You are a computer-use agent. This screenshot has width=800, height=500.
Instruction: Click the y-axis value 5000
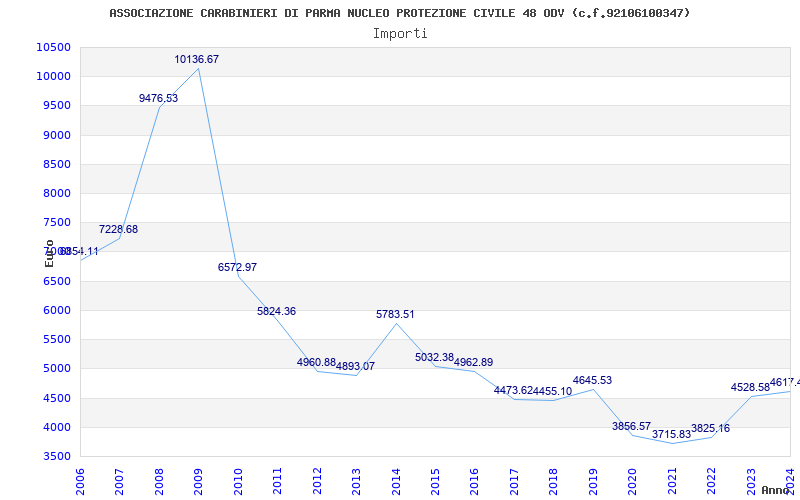pyautogui.click(x=56, y=368)
